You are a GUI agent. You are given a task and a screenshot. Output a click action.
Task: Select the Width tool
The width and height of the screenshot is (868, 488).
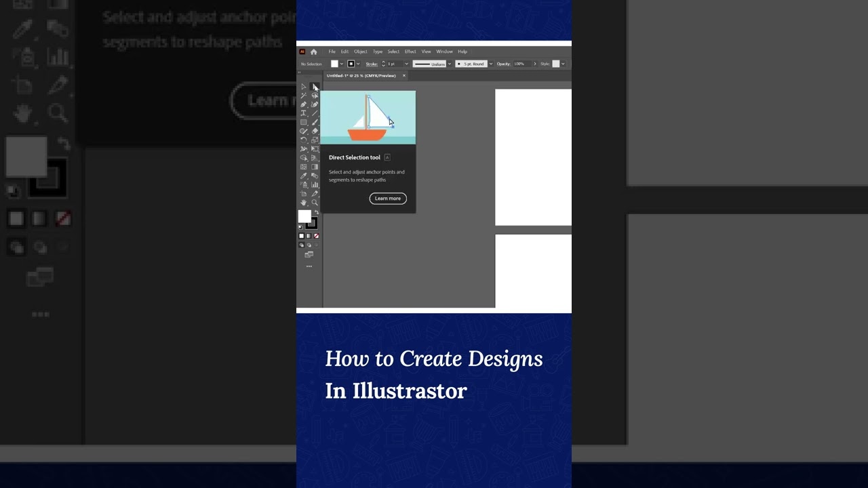[304, 148]
